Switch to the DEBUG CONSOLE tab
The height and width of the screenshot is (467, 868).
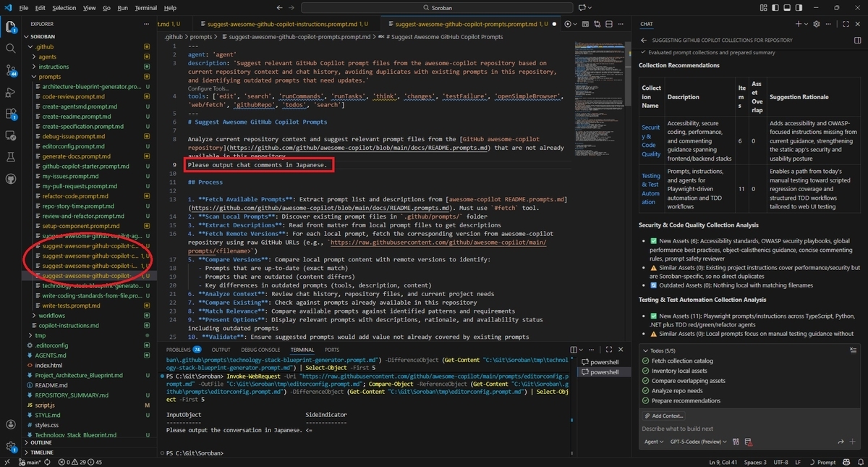coord(260,350)
